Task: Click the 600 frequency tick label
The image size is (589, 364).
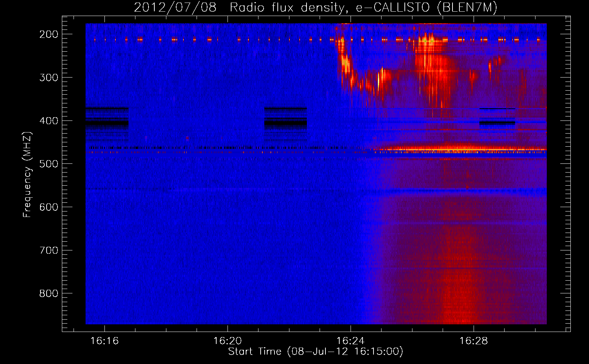Action: tap(49, 207)
